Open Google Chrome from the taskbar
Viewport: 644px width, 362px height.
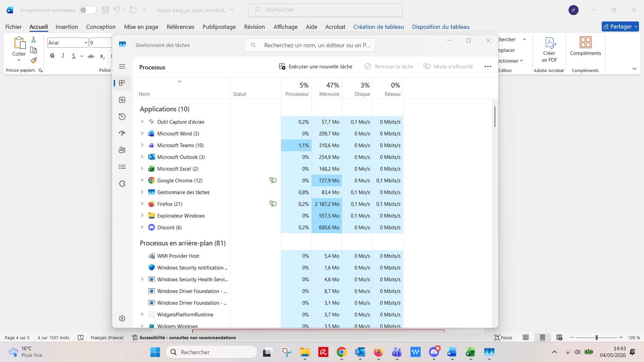tap(341, 352)
